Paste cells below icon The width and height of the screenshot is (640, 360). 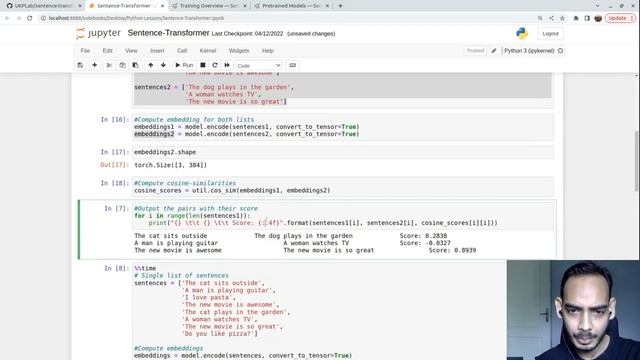click(136, 65)
